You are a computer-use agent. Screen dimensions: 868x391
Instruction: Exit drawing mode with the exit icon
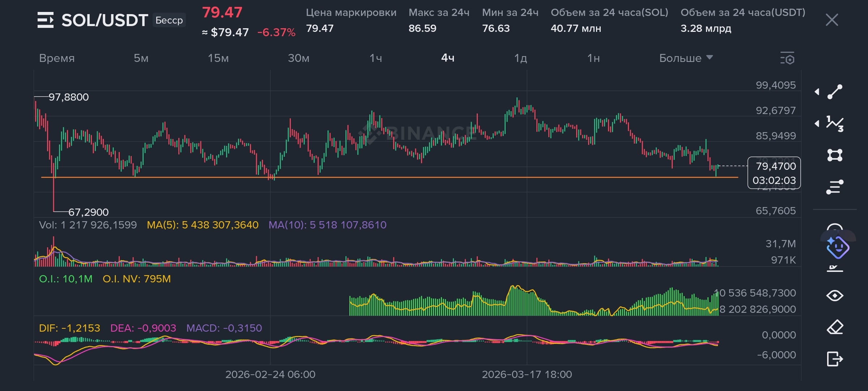(x=835, y=359)
